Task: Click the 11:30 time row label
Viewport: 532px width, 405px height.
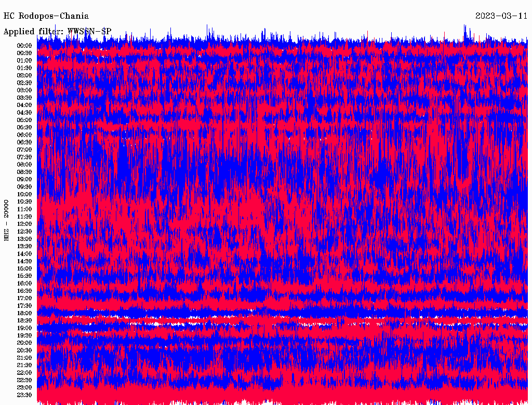Action: (24, 217)
